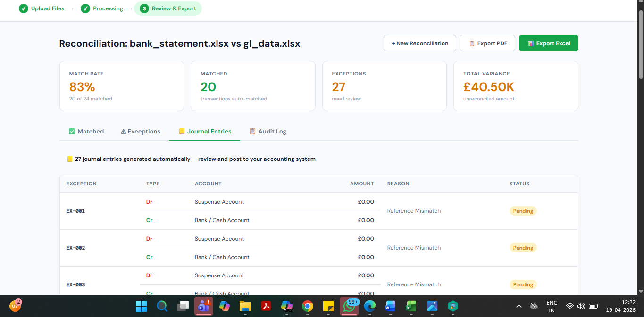Click the Pending badge for EX-001
Image resolution: width=644 pixels, height=317 pixels.
coord(523,211)
